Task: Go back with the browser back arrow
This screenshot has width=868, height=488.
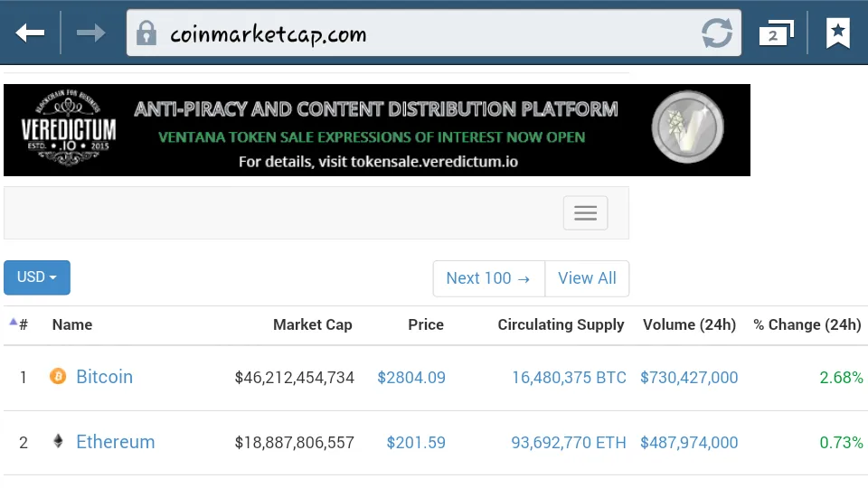Action: pyautogui.click(x=30, y=33)
